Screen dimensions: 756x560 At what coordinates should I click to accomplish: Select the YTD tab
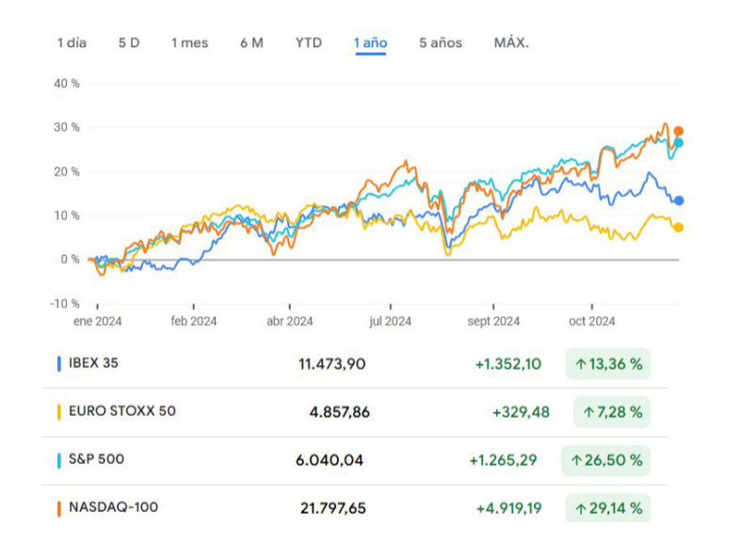click(308, 42)
